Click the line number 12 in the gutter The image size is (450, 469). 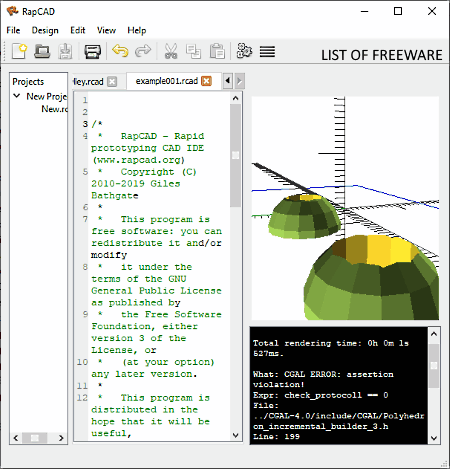tap(82, 398)
